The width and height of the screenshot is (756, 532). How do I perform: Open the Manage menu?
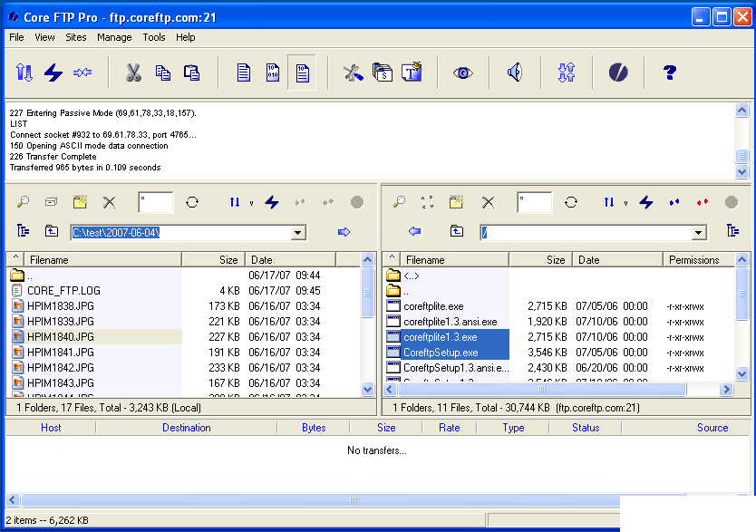[114, 37]
